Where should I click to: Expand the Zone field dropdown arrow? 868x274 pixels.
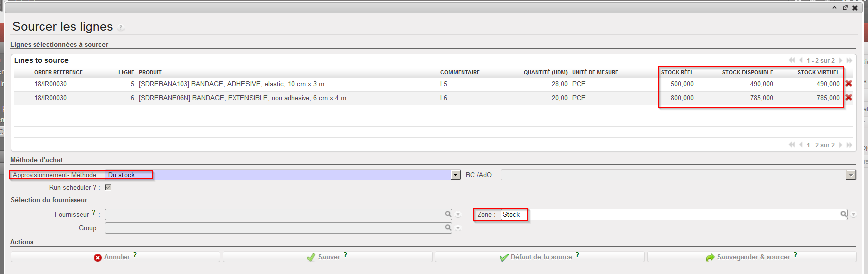pos(853,215)
